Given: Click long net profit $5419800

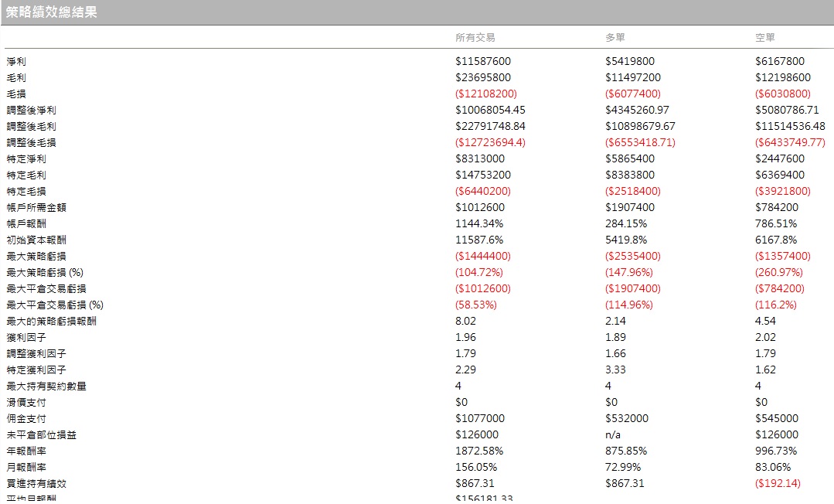Looking at the screenshot, I should pos(630,61).
